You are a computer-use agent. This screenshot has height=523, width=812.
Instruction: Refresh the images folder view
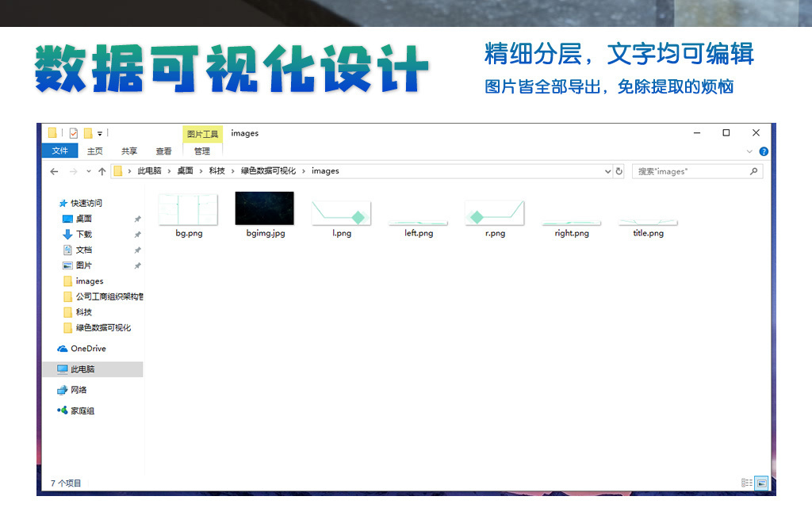619,171
